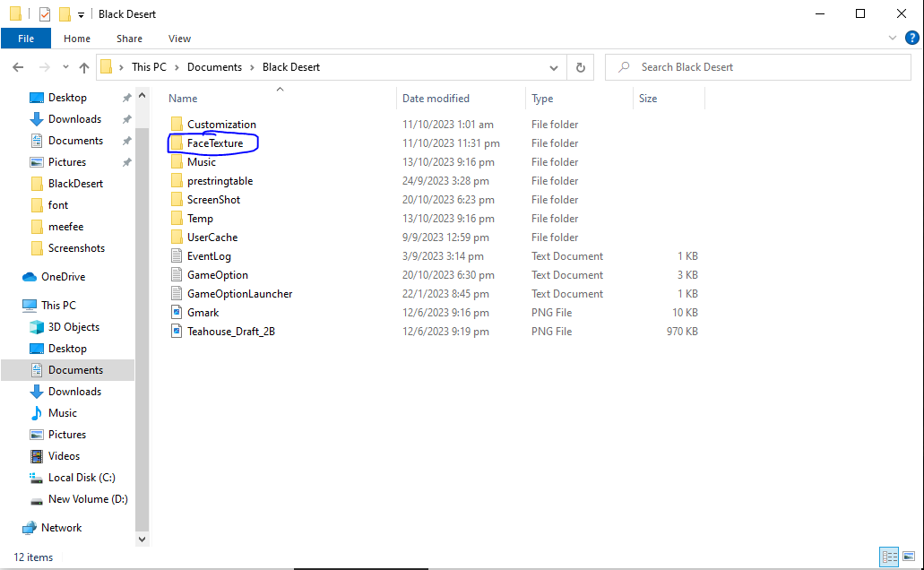924x570 pixels.
Task: Switch to the View ribbon tab
Action: pos(180,39)
